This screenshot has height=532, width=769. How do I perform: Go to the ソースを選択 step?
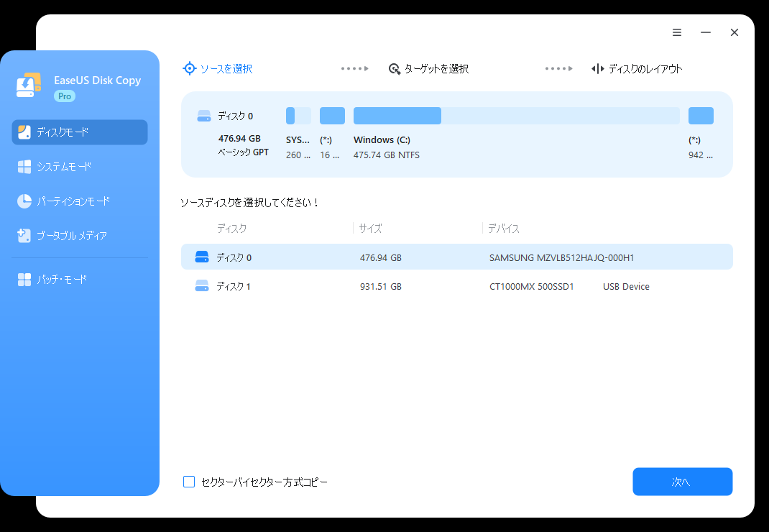pos(218,69)
